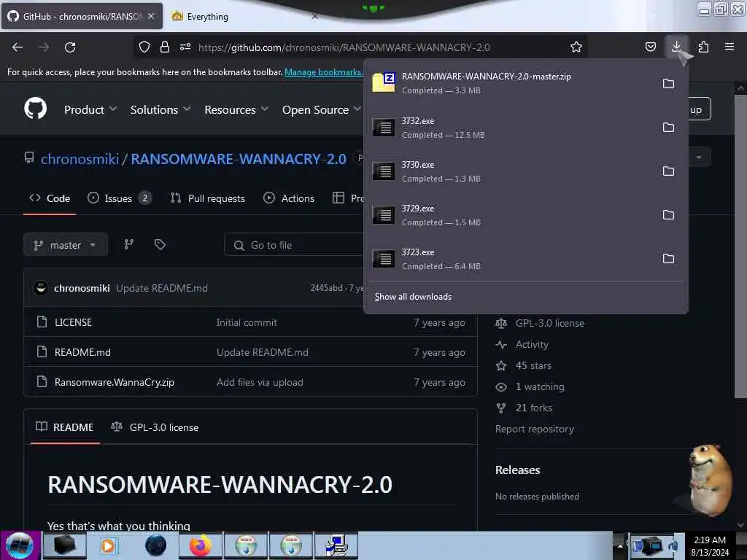Viewport: 747px width, 560px height.
Task: Open the LICENSE file
Action: (74, 322)
